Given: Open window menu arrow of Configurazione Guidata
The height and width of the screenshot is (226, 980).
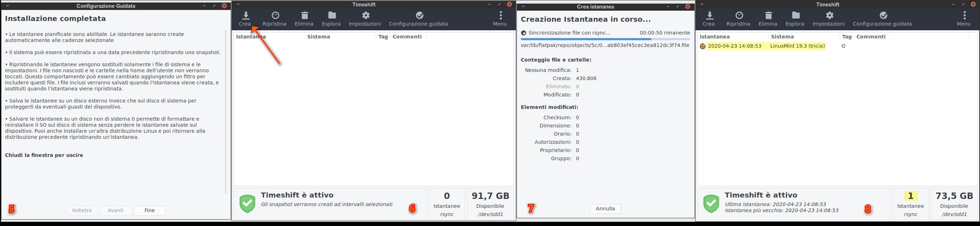Looking at the screenshot, I should click(x=7, y=6).
